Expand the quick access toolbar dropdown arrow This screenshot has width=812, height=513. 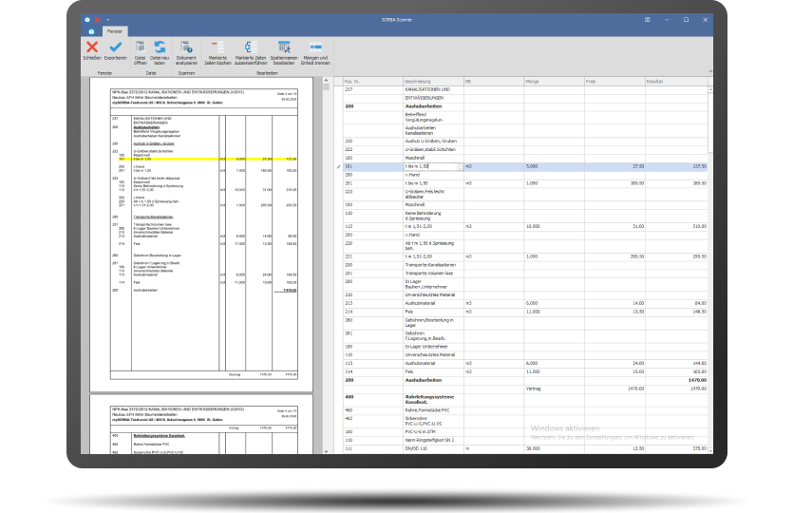107,19
